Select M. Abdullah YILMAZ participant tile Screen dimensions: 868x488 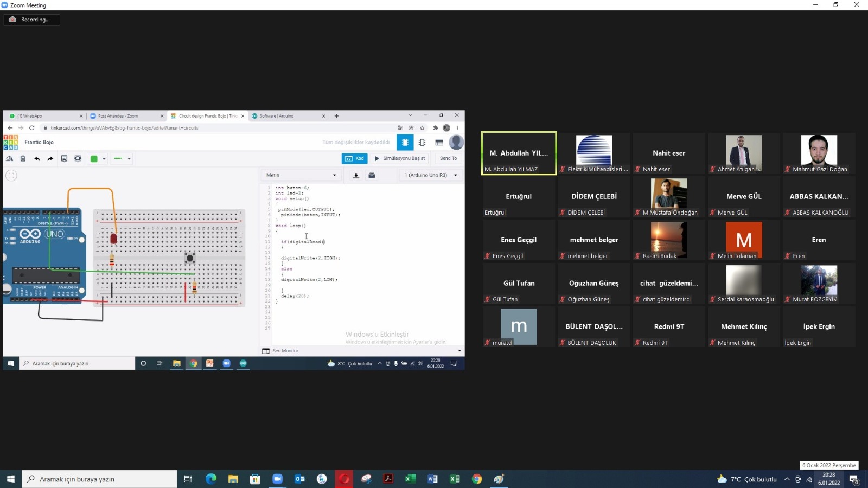click(x=519, y=153)
